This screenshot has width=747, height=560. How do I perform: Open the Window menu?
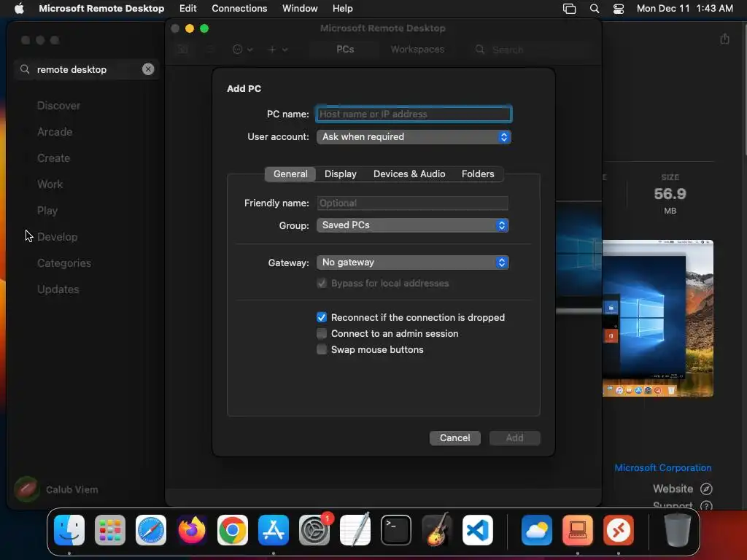300,8
